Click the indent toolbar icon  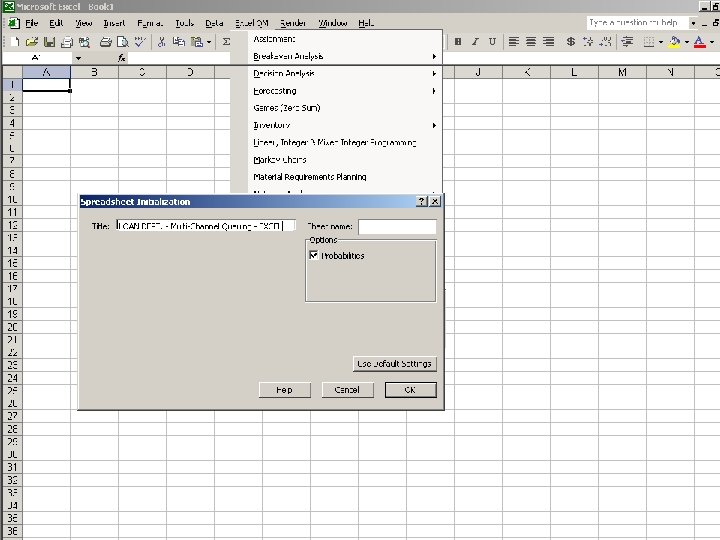[627, 42]
